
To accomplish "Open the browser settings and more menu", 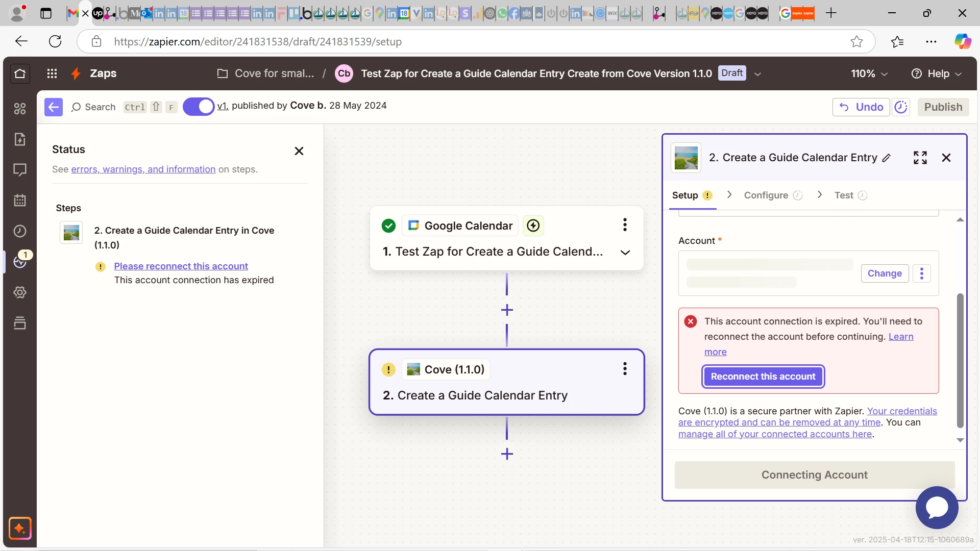I will (x=931, y=41).
